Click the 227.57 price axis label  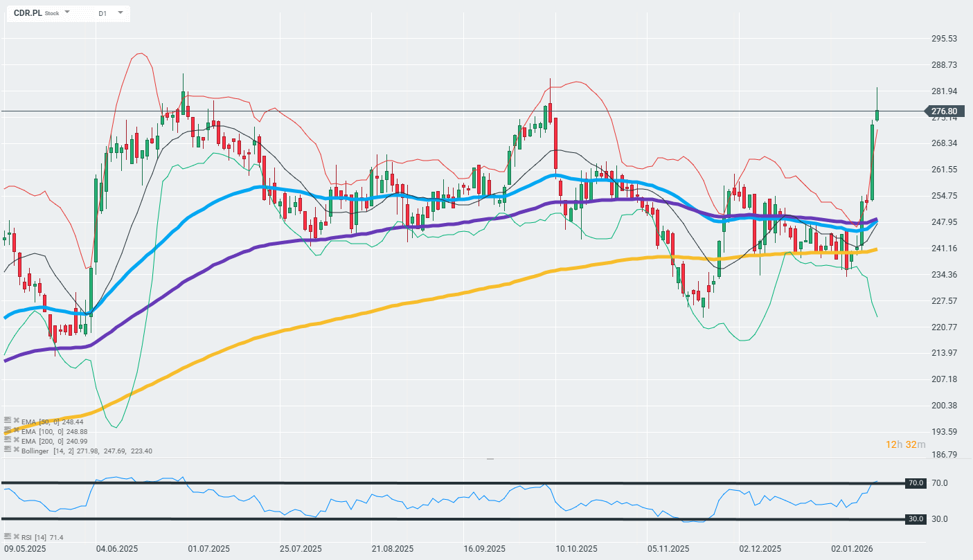tap(945, 301)
